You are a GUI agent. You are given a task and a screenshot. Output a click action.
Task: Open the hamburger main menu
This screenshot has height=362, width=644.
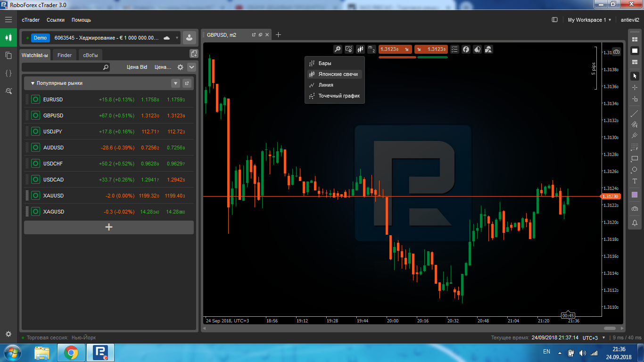pyautogui.click(x=8, y=20)
